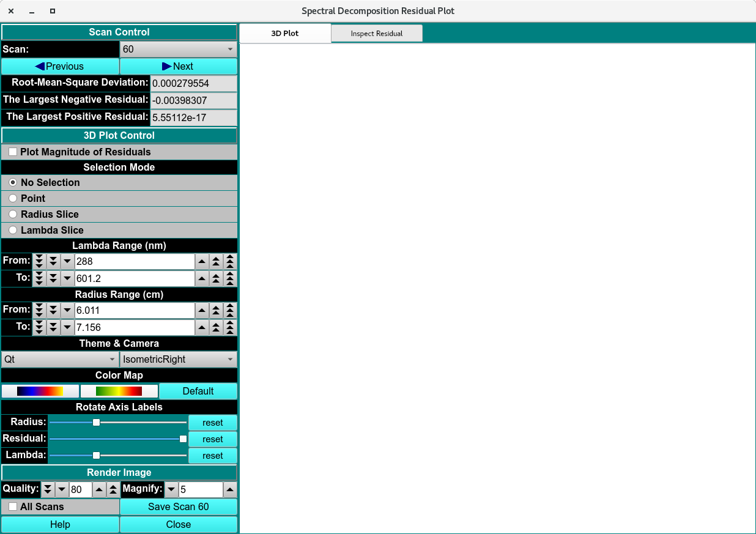The image size is (756, 534).
Task: Reset the Residual axis label rotation
Action: click(213, 439)
